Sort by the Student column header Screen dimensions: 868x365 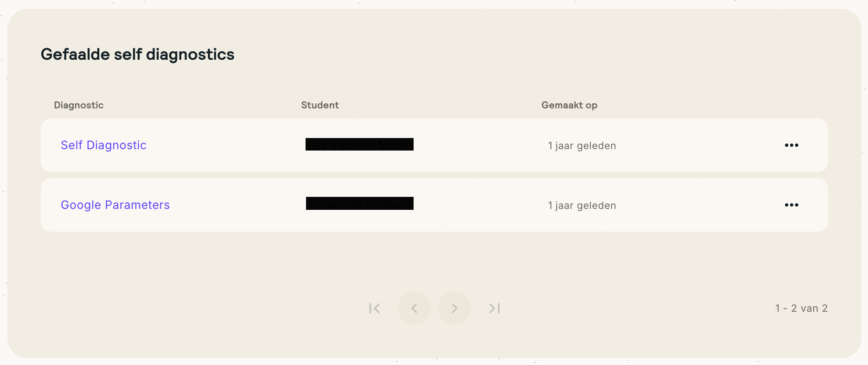tap(320, 105)
